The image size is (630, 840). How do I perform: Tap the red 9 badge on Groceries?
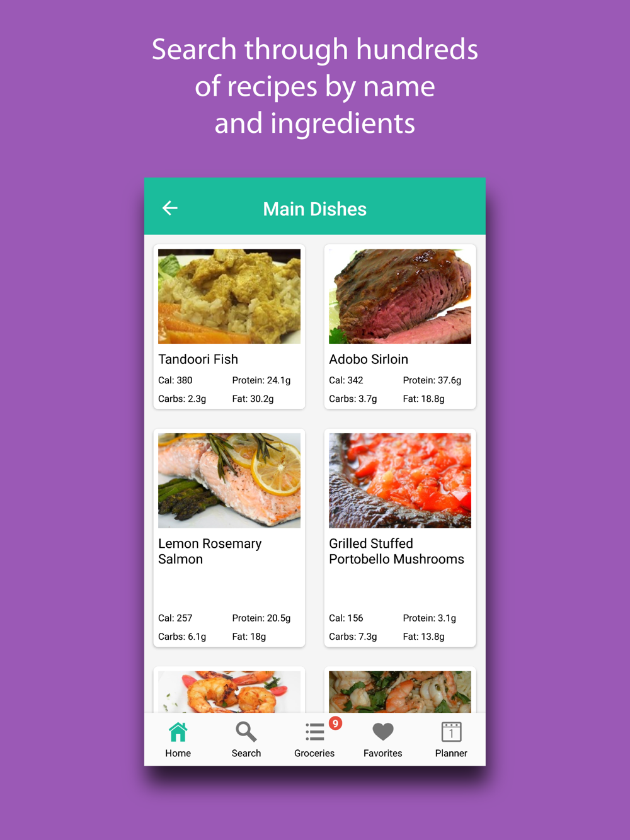point(335,724)
